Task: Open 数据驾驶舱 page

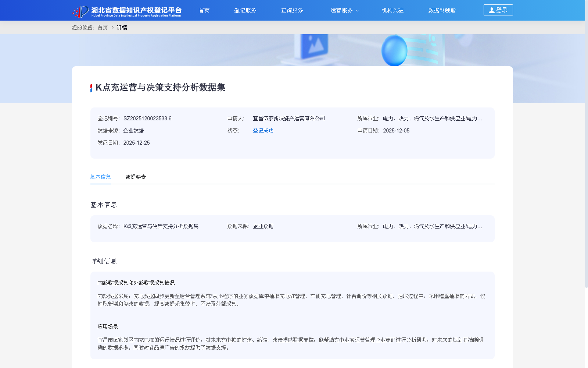Action: coord(442,10)
